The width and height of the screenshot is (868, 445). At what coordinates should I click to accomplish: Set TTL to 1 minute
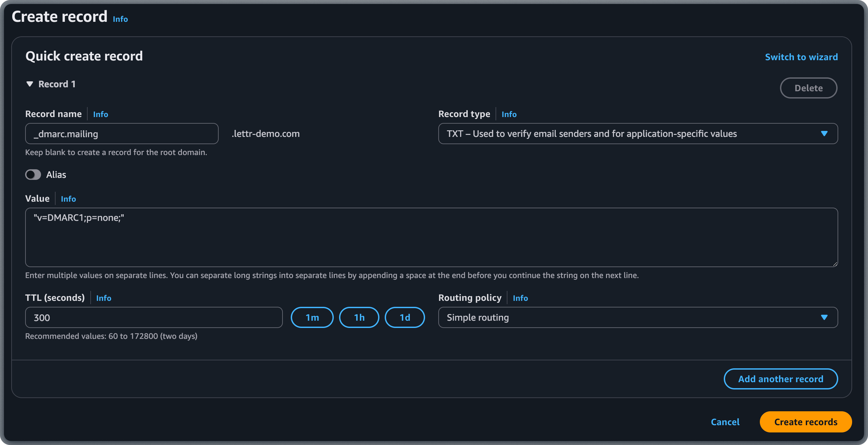click(312, 317)
